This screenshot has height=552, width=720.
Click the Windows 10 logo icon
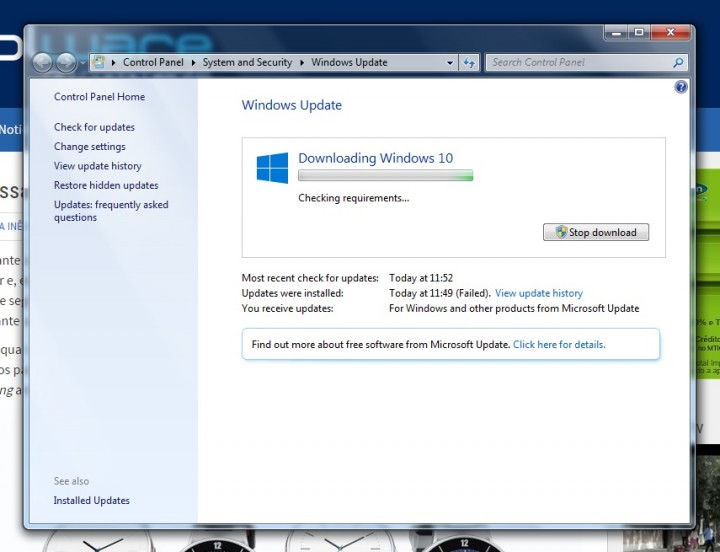[272, 168]
